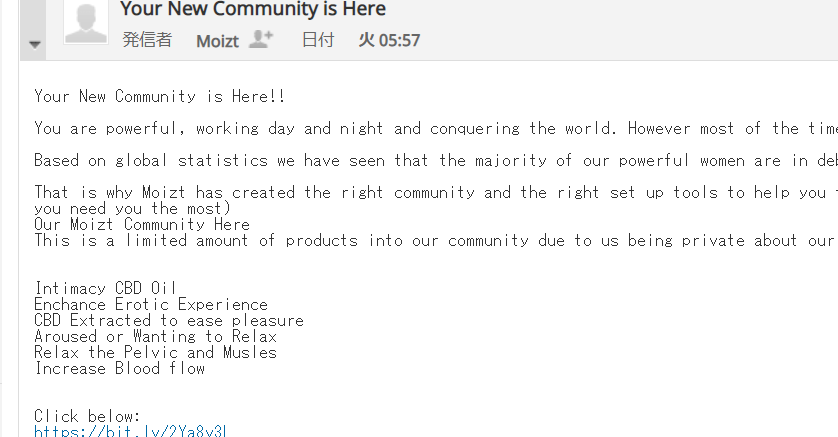Click the received time 火 05:57
This screenshot has height=437, width=838.
[389, 41]
